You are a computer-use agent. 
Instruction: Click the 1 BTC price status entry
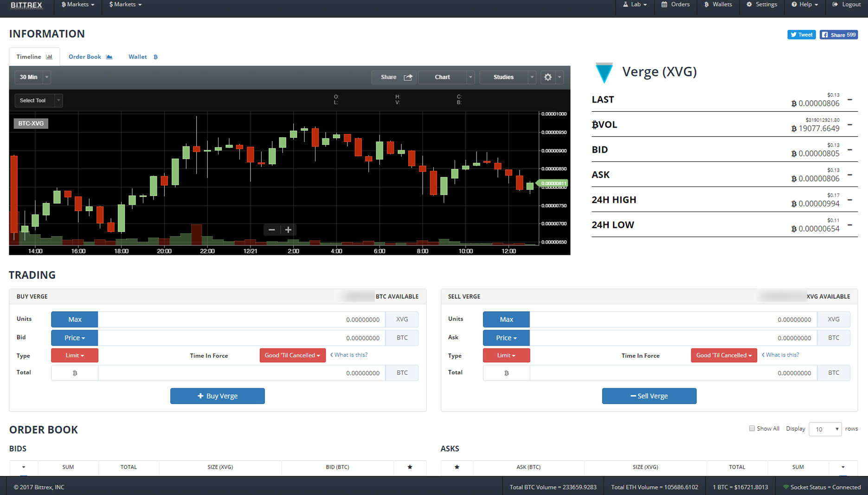[740, 487]
